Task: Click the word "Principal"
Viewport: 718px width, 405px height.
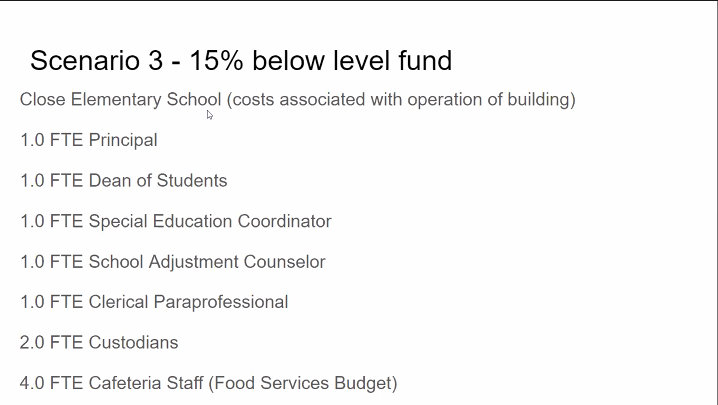Action: (x=123, y=140)
